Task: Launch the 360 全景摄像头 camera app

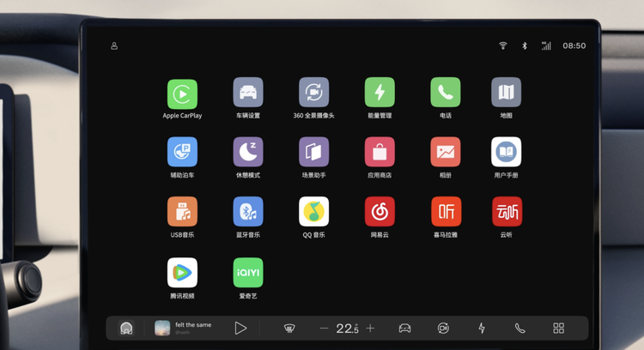Action: pyautogui.click(x=313, y=93)
